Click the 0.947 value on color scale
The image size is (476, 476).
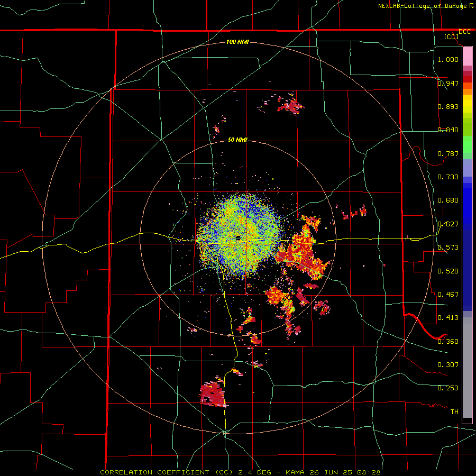[x=448, y=83]
